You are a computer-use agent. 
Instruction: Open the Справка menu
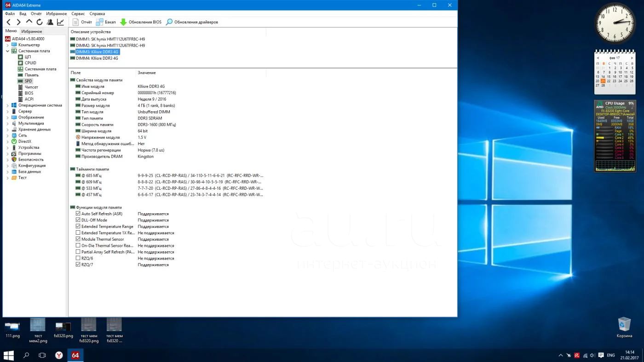(97, 14)
